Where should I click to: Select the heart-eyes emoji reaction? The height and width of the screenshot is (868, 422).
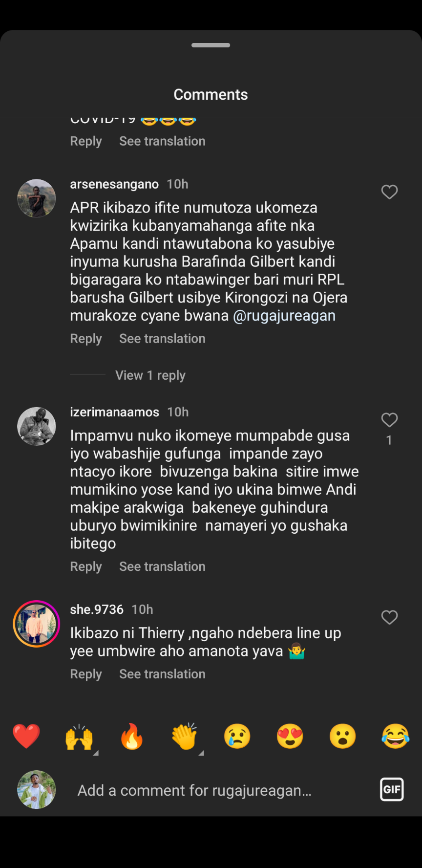pos(290,736)
